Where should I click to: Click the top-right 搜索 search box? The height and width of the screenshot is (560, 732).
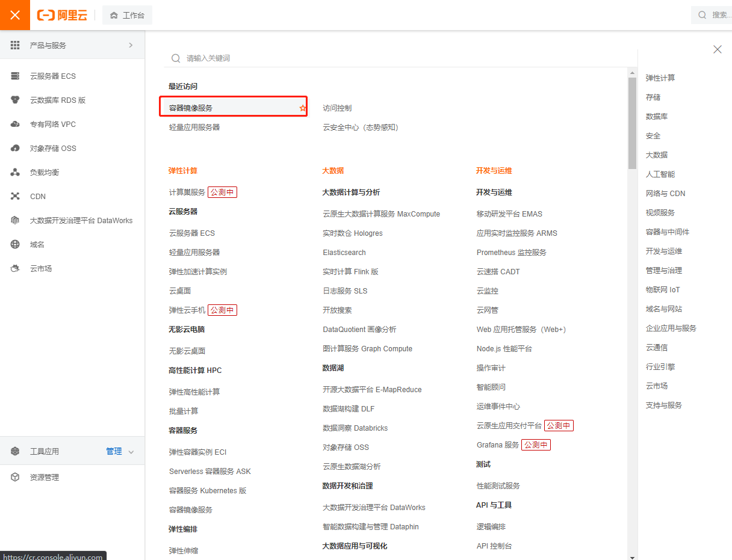[x=712, y=15]
